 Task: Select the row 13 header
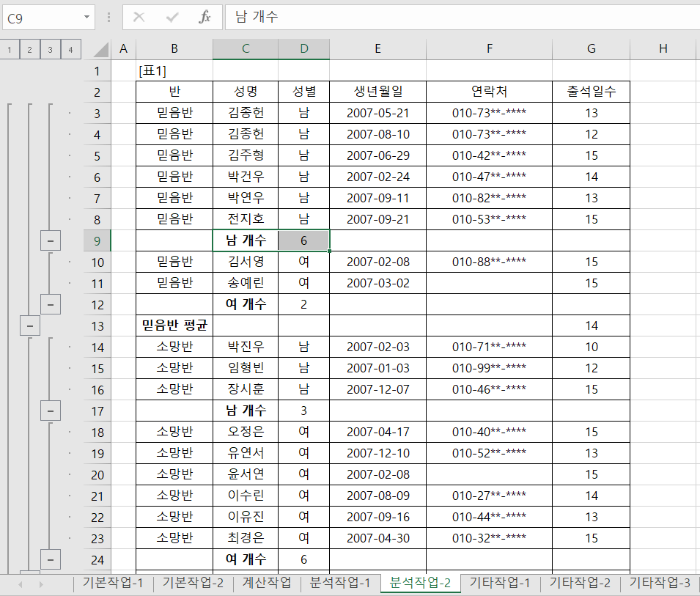97,325
